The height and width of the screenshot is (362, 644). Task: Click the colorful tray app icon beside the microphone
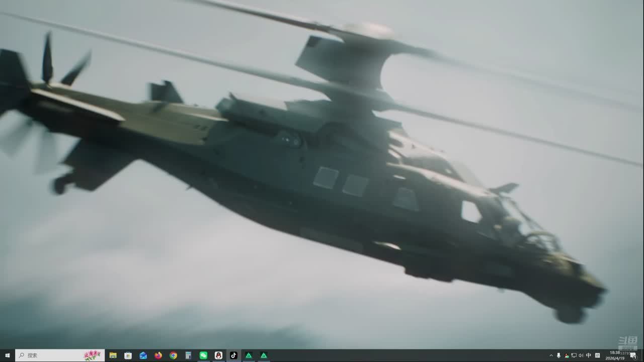567,355
